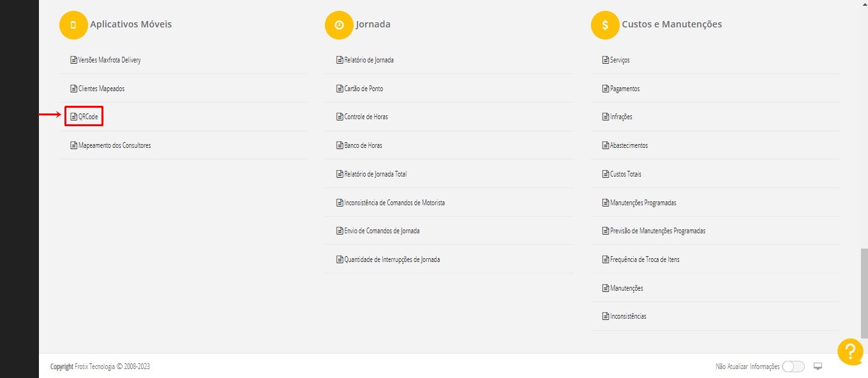The width and height of the screenshot is (868, 378).
Task: Go to Banco de Horas
Action: 363,145
